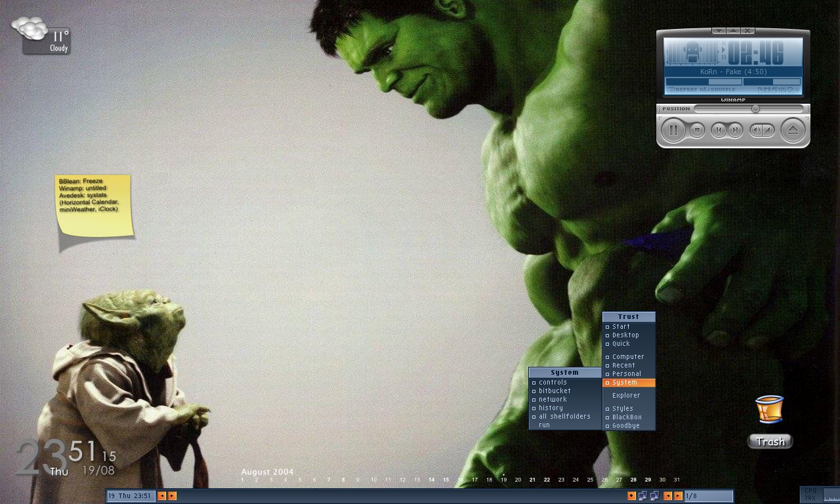Choose history in System submenu

pyautogui.click(x=565, y=408)
